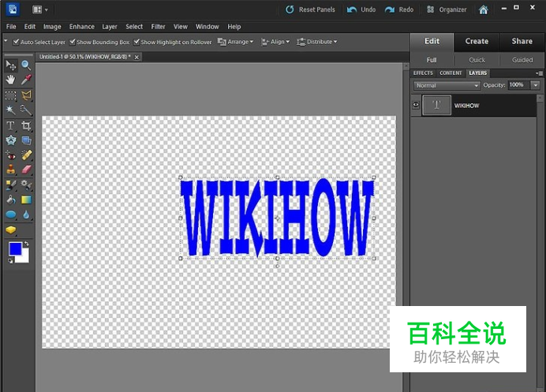The width and height of the screenshot is (546, 392).
Task: Expand the tool options arrow at the options bar's left end
Action: (x=6, y=41)
